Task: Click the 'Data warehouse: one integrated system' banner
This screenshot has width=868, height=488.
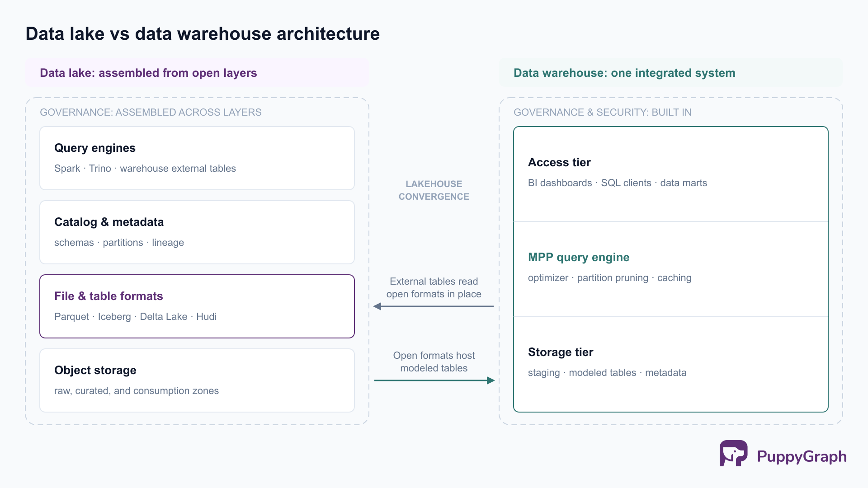Action: (x=671, y=73)
